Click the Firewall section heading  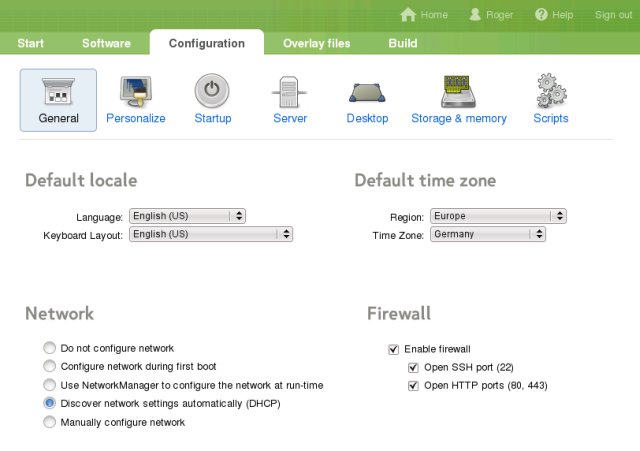[399, 313]
